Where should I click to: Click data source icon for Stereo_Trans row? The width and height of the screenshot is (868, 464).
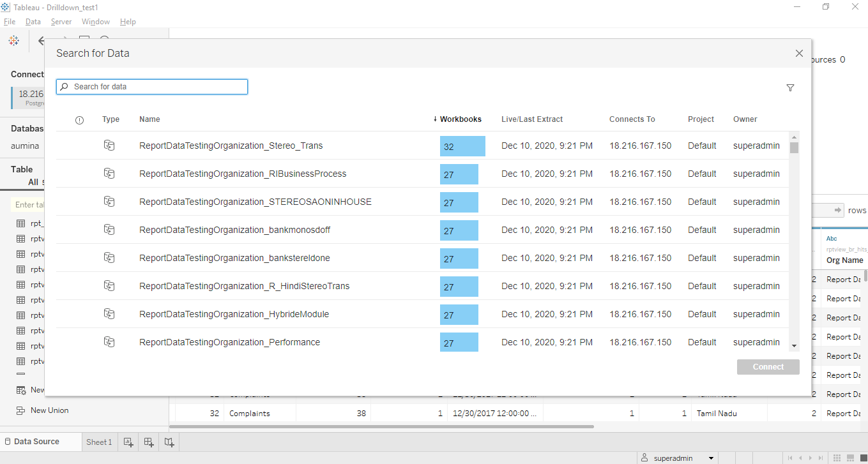(x=109, y=146)
